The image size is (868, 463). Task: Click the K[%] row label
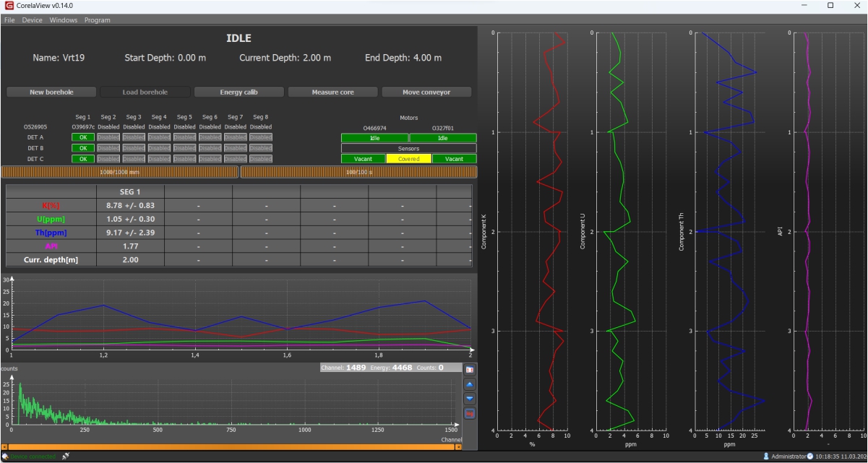pos(51,205)
